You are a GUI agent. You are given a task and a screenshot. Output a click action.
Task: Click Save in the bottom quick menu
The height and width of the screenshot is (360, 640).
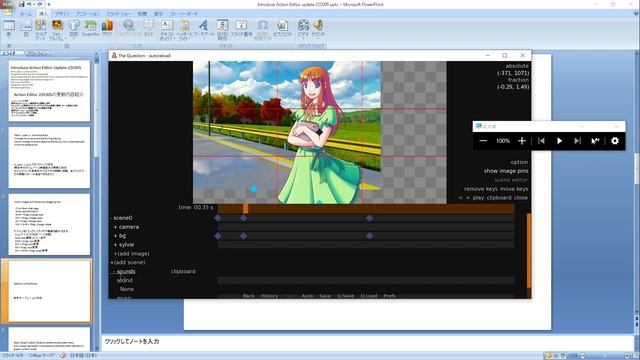coord(325,296)
